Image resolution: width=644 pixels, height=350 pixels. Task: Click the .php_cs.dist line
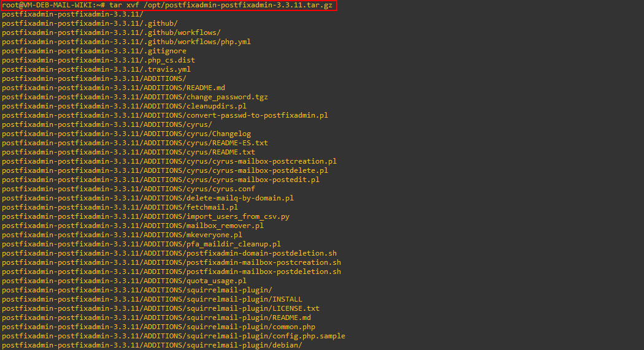coord(98,60)
